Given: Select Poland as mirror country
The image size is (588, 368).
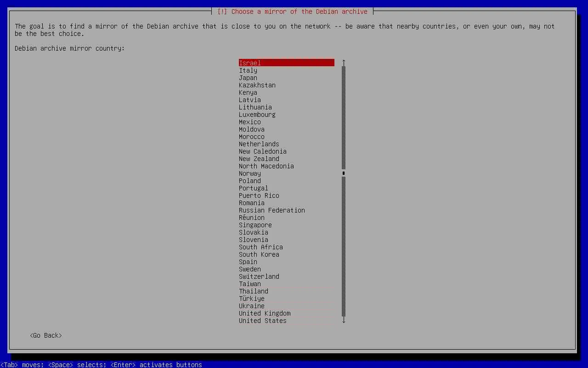Looking at the screenshot, I should pyautogui.click(x=287, y=180).
